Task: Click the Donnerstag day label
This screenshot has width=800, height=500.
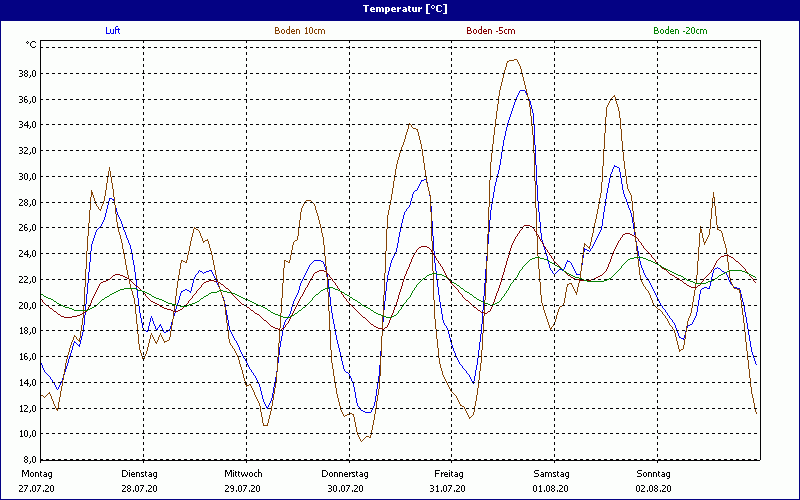Action: click(x=345, y=473)
